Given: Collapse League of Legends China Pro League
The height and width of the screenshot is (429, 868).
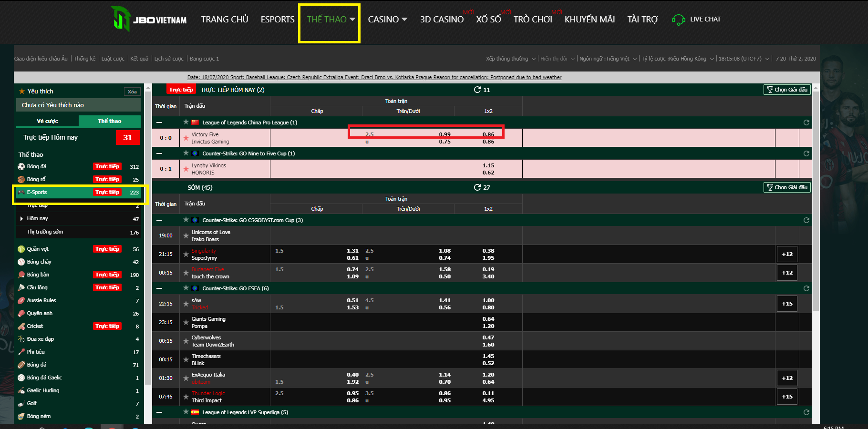Looking at the screenshot, I should click(159, 123).
